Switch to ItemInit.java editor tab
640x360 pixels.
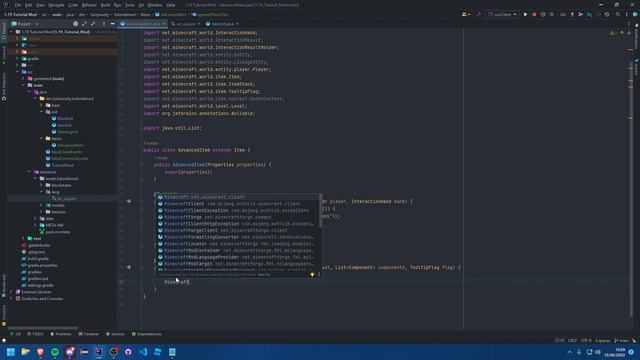pos(222,24)
